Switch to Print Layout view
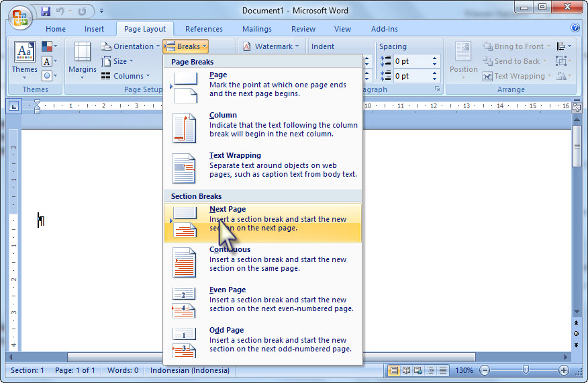 pyautogui.click(x=394, y=371)
